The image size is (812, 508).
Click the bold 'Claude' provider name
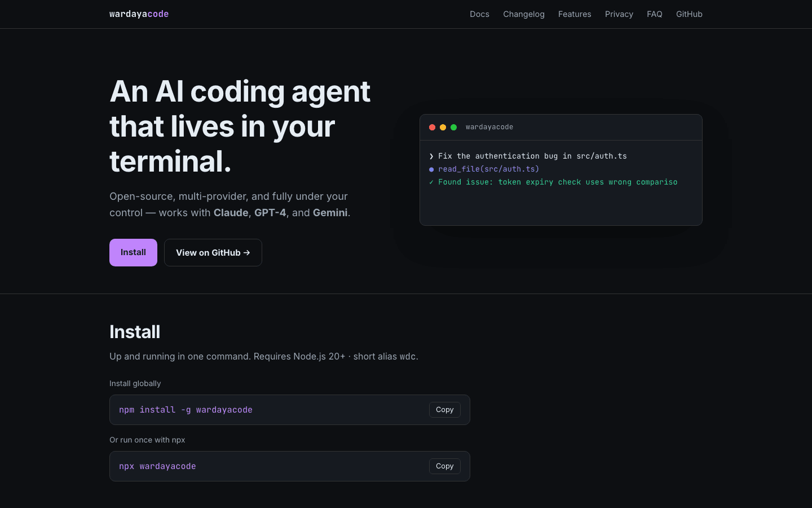[231, 213]
